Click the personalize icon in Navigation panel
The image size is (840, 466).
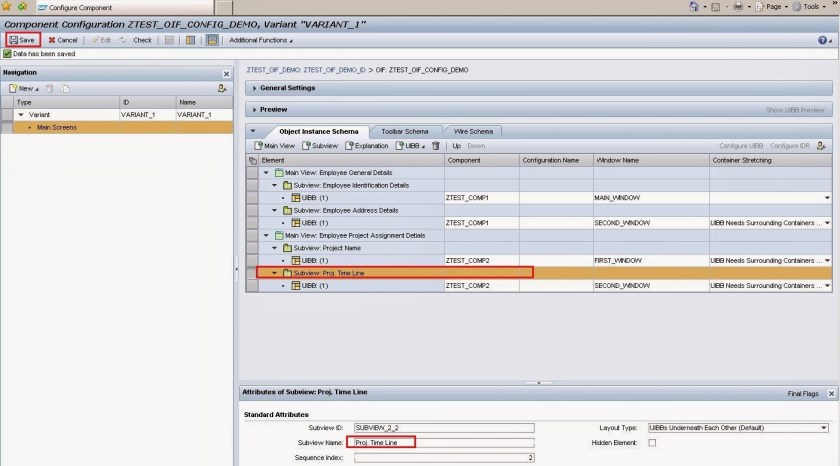point(222,89)
